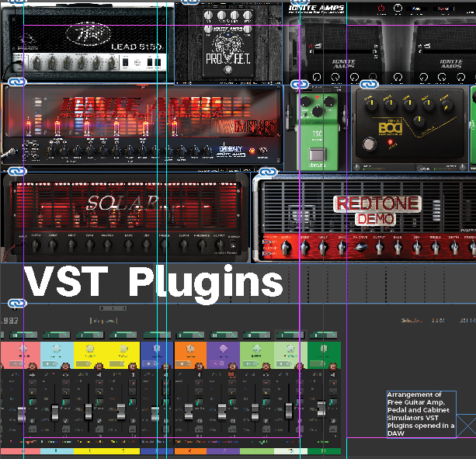Stomp the TSC pedal's silver footswitch

point(317,155)
